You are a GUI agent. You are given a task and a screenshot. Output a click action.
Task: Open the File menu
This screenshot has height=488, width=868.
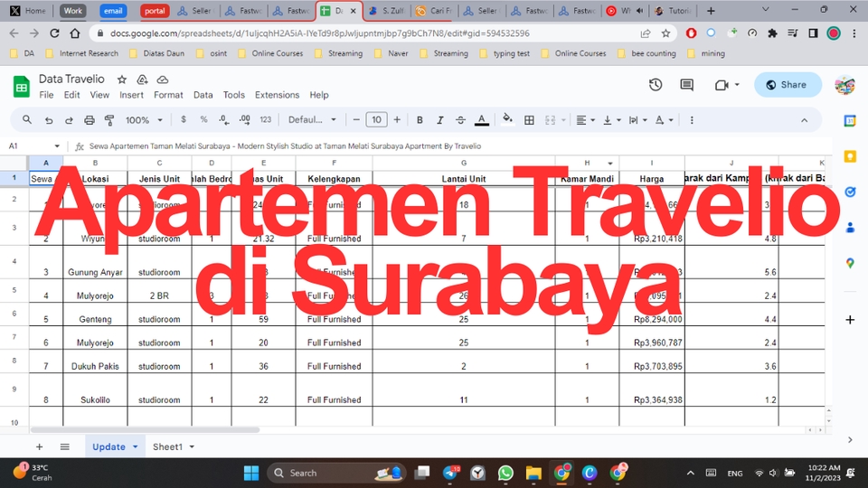[x=46, y=95]
